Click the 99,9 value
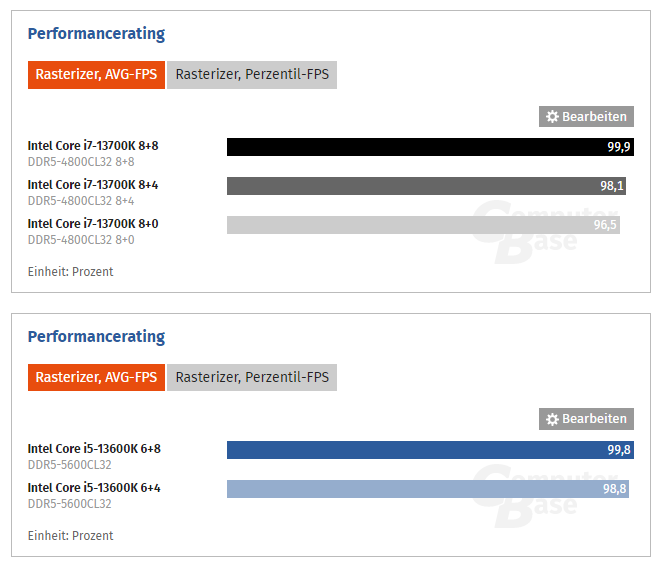Screen dimensions: 664x569 click(x=619, y=147)
